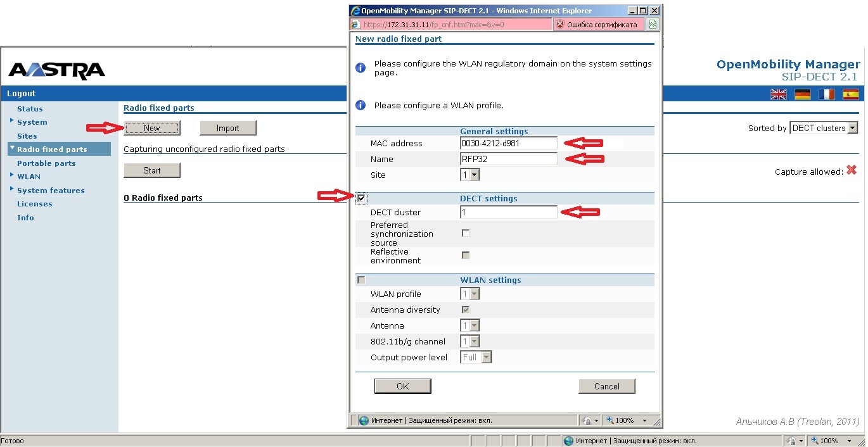This screenshot has width=868, height=447.
Task: Click the protected mode globe in status bar
Action: (362, 420)
